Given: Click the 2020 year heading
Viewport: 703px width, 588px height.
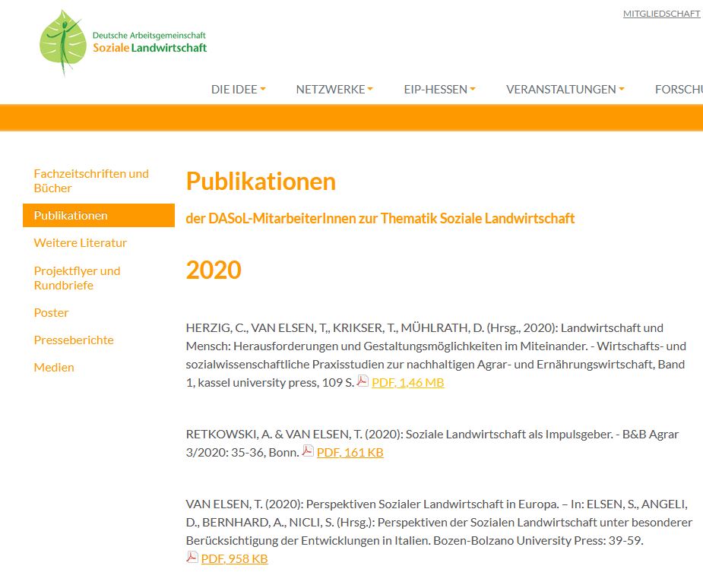Looking at the screenshot, I should [214, 270].
